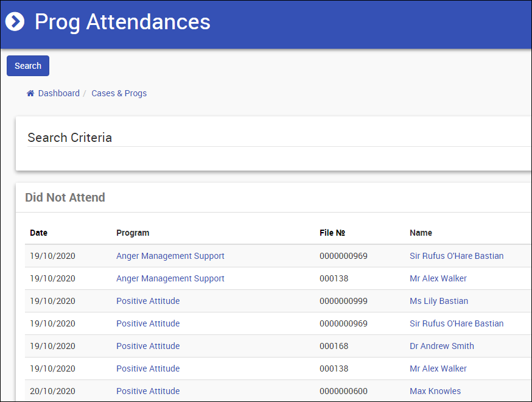Screen dimensions: 532x402
Task: Sort by the Program column header
Action: click(133, 233)
